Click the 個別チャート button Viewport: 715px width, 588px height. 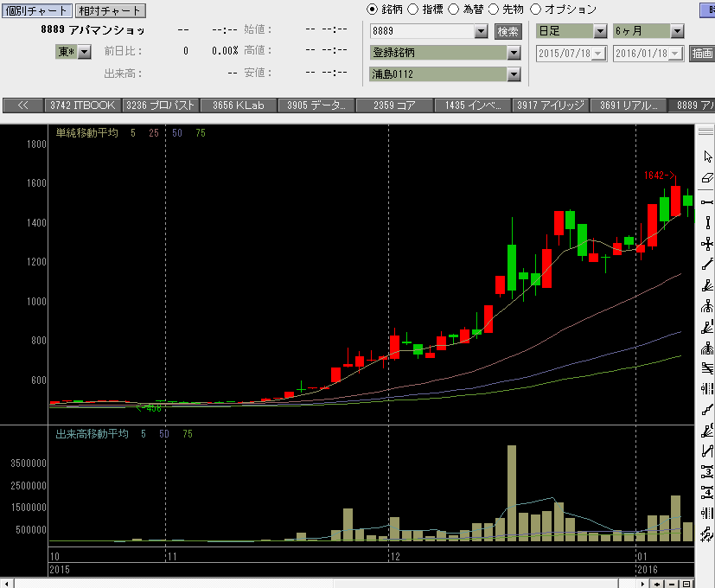tap(36, 10)
